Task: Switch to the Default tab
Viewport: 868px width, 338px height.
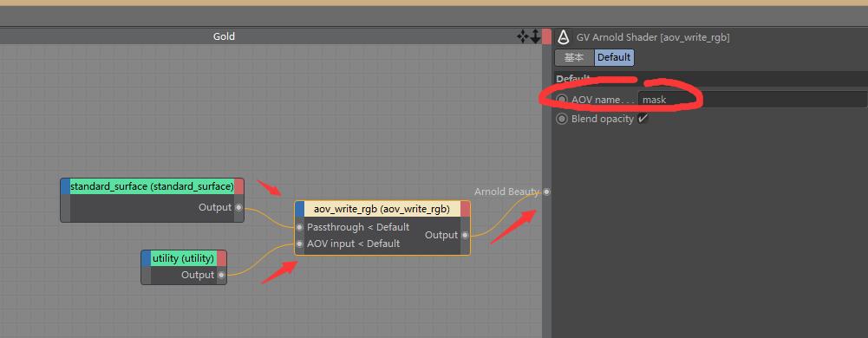Action: (614, 57)
